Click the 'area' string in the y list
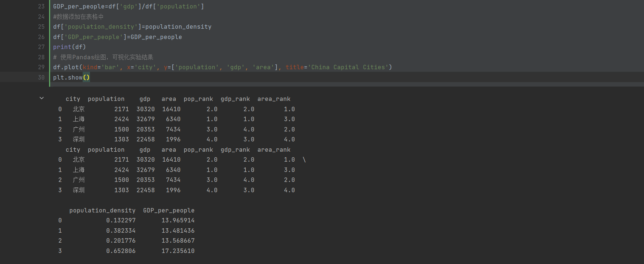644x264 pixels. coord(263,67)
